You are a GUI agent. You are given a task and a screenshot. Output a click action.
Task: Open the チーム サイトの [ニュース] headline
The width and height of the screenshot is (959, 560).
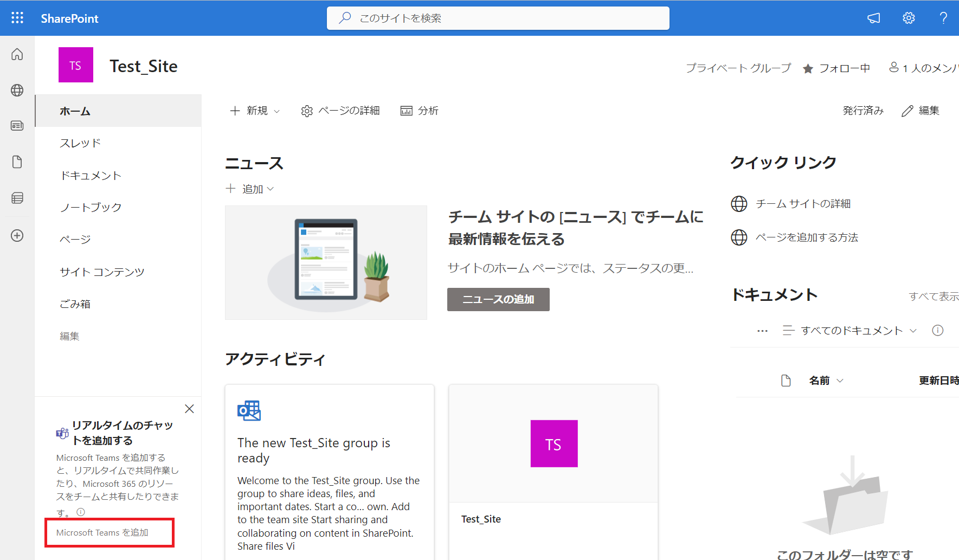(576, 228)
